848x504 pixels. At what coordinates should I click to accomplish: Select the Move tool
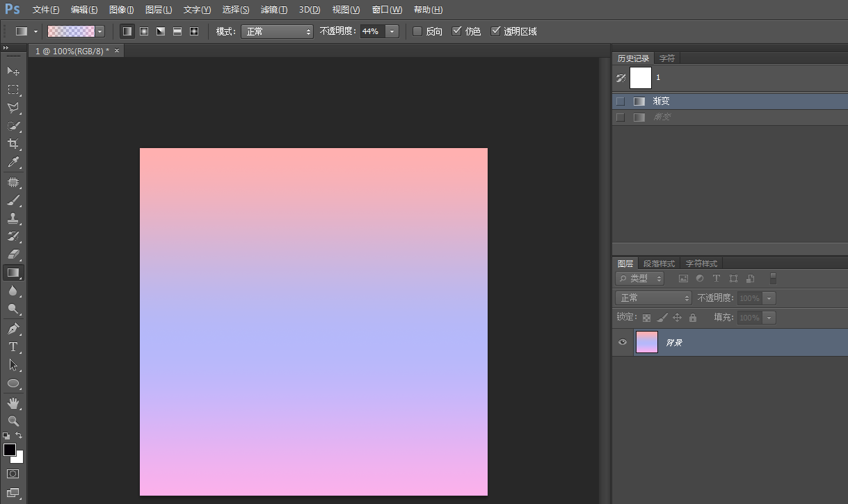pos(13,71)
